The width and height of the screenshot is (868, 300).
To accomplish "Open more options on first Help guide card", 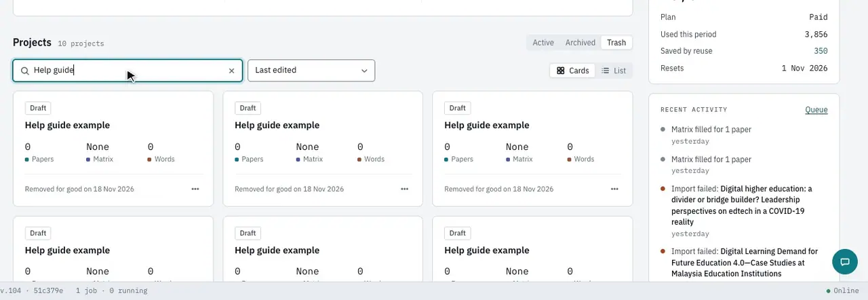I will tap(195, 189).
